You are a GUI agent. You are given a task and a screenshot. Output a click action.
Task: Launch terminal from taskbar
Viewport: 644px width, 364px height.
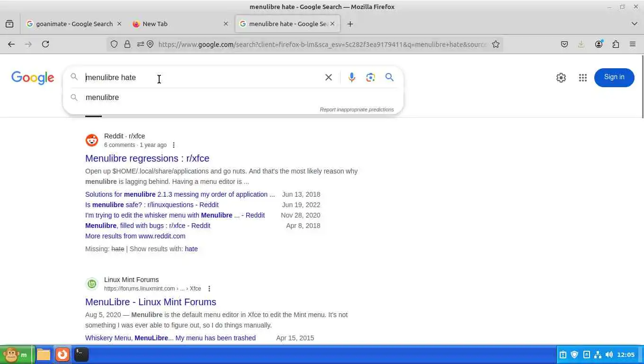click(x=81, y=354)
